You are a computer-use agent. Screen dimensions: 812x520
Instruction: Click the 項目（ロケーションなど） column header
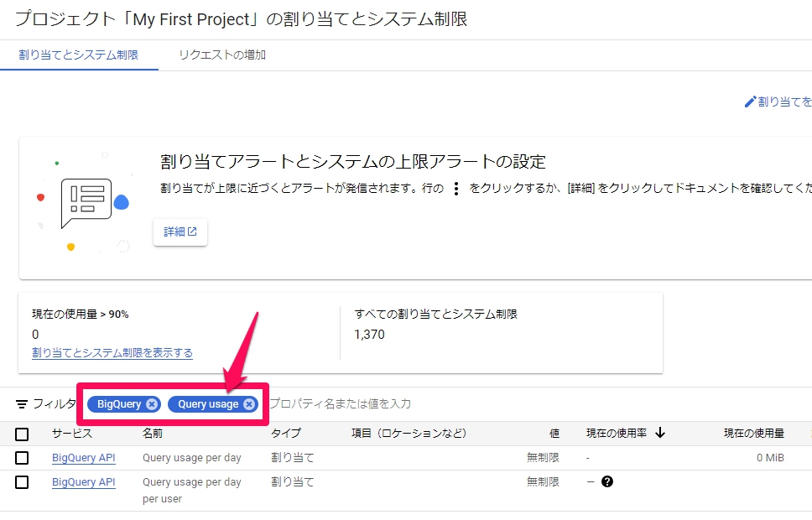point(409,434)
